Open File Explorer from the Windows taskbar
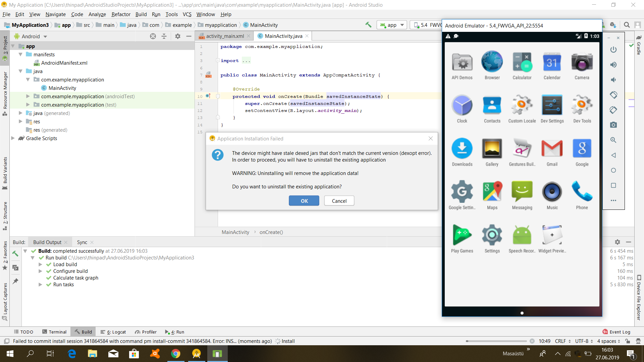This screenshot has height=362, width=644. pyautogui.click(x=92, y=354)
